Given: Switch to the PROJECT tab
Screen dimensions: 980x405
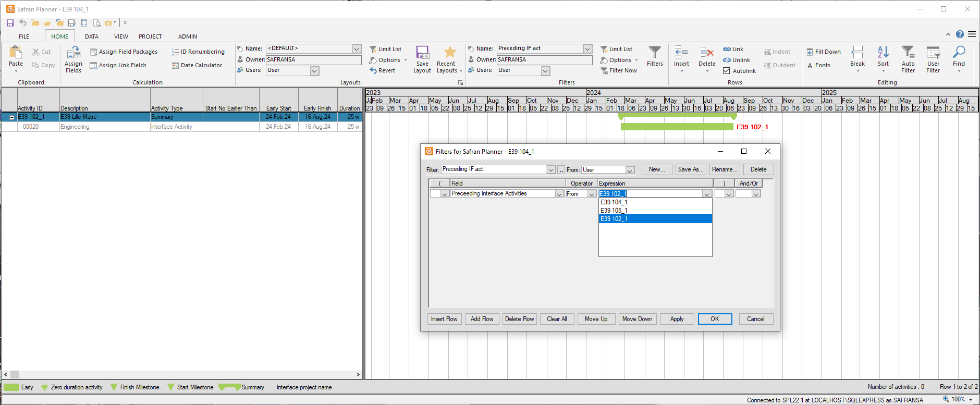Looking at the screenshot, I should pos(150,36).
